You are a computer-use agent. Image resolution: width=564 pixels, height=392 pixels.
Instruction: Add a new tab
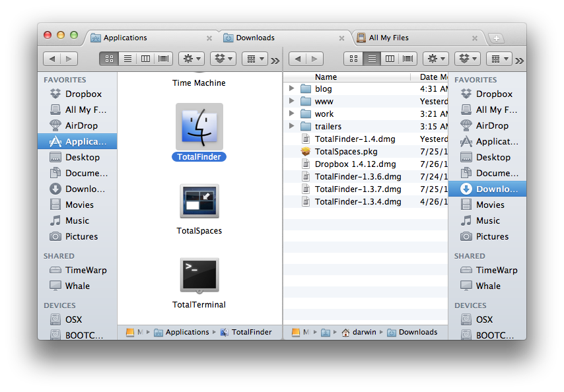(497, 38)
